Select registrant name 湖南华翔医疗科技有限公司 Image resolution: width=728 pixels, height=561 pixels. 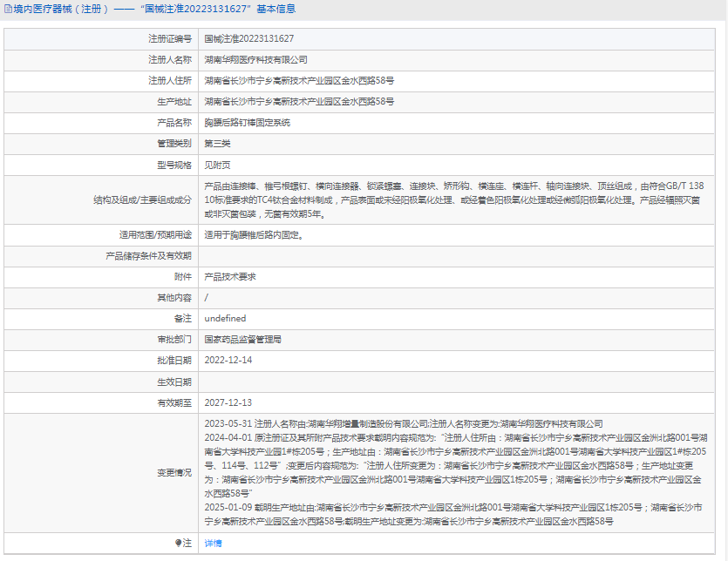point(255,59)
